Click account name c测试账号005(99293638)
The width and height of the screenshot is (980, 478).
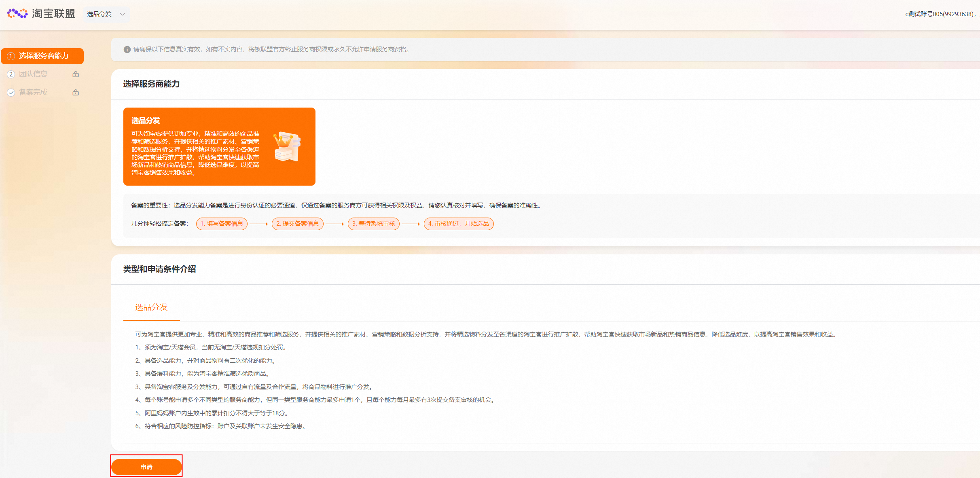click(940, 14)
